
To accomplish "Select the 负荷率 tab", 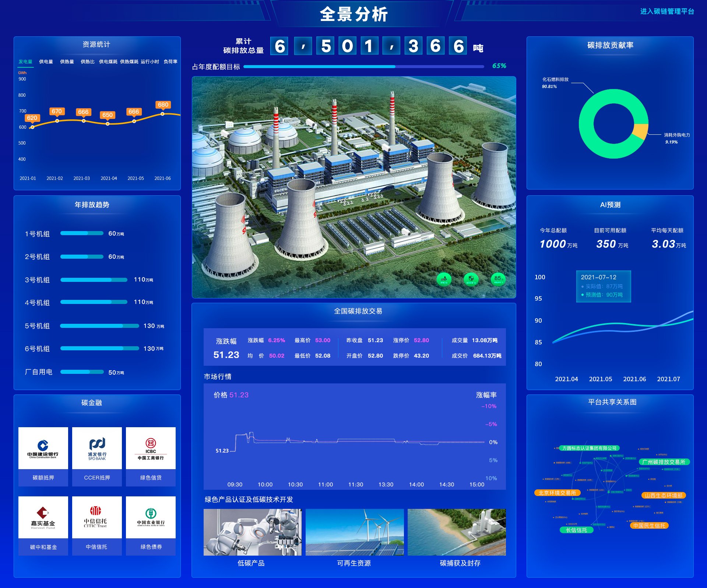I will coord(170,62).
